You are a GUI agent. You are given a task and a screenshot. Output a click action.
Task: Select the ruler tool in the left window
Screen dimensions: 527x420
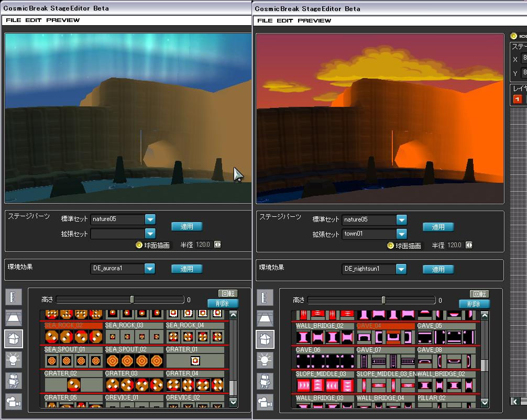[x=14, y=297]
